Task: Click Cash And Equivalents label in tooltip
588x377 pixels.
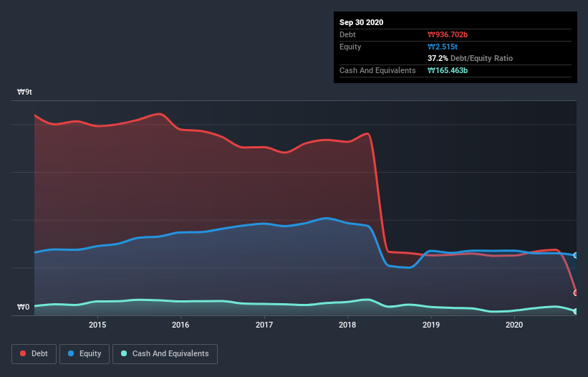Action: 377,70
